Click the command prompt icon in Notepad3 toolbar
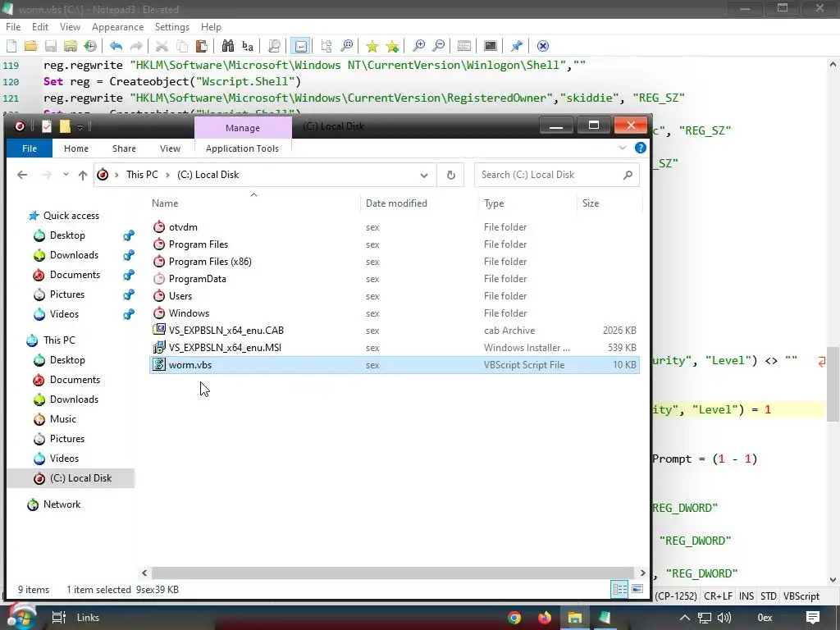The image size is (840, 630). [x=491, y=46]
